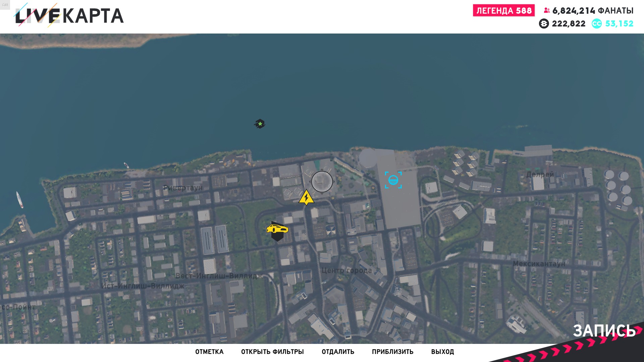The width and height of the screenshot is (644, 362).
Task: Click the ЛЕГЕНДА 588 rank badge
Action: (504, 10)
